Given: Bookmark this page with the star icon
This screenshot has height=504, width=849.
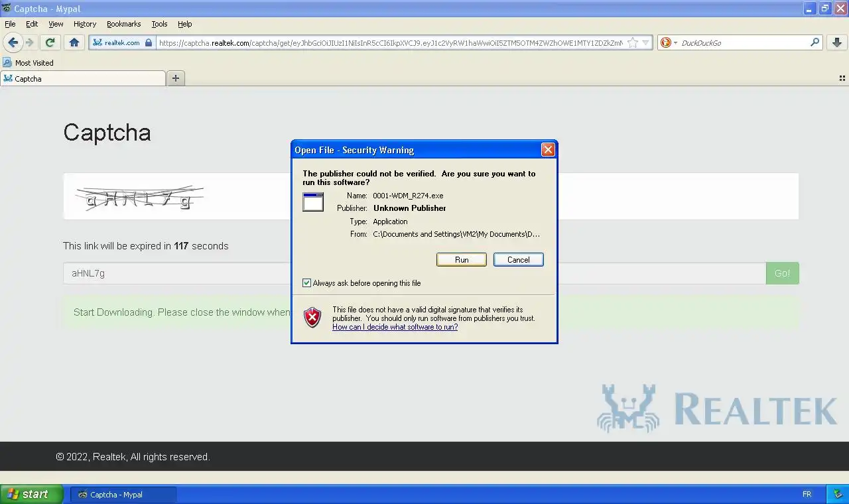Looking at the screenshot, I should point(633,42).
